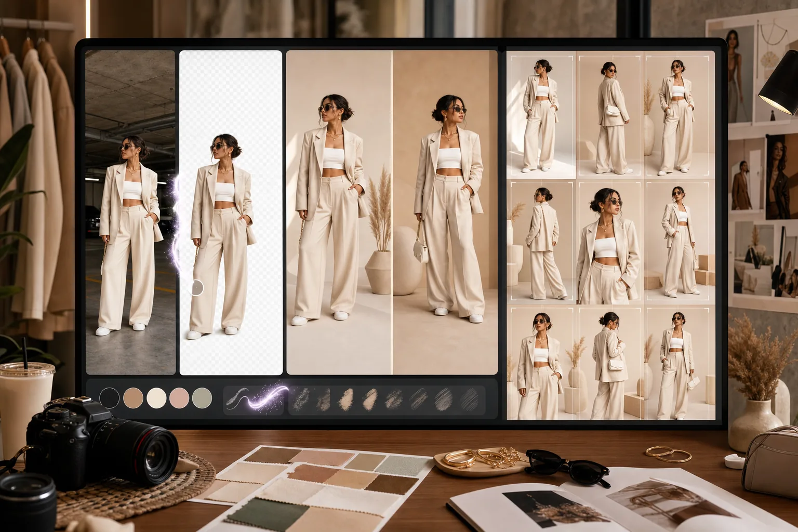Open the transparent background cutout panel
Screen dimensions: 798x532
click(231, 212)
